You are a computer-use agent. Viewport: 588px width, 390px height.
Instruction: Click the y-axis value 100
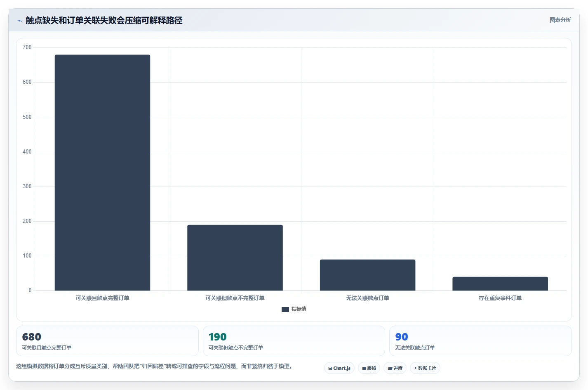[27, 255]
